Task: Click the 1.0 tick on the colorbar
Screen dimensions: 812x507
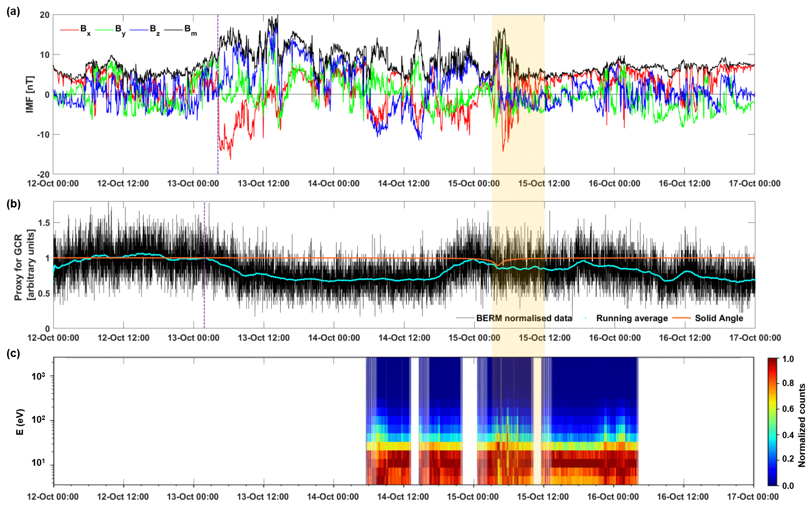Action: [x=788, y=359]
